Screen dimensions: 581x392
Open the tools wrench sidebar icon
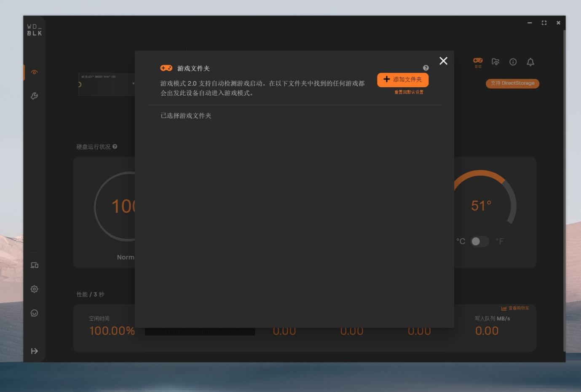(35, 96)
